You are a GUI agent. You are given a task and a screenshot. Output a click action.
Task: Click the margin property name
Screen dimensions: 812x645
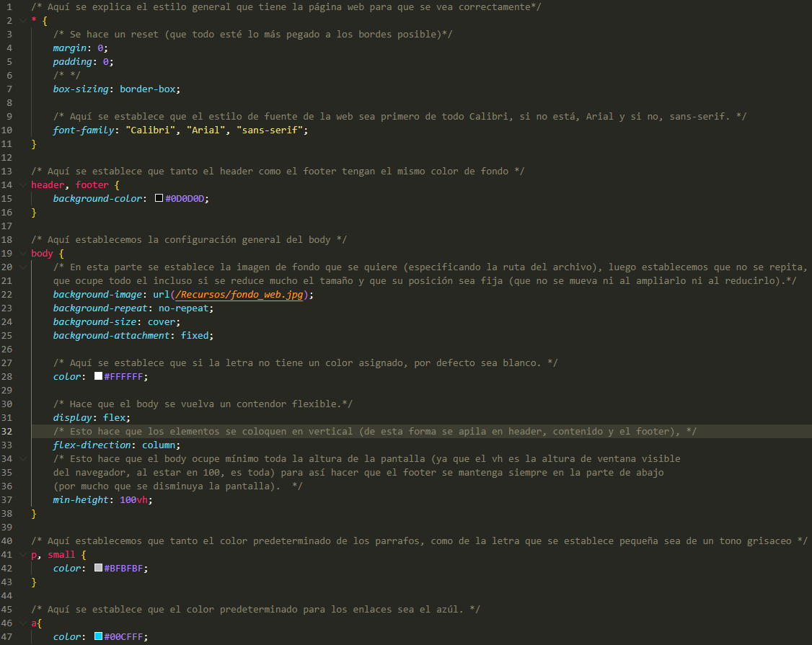click(x=69, y=48)
